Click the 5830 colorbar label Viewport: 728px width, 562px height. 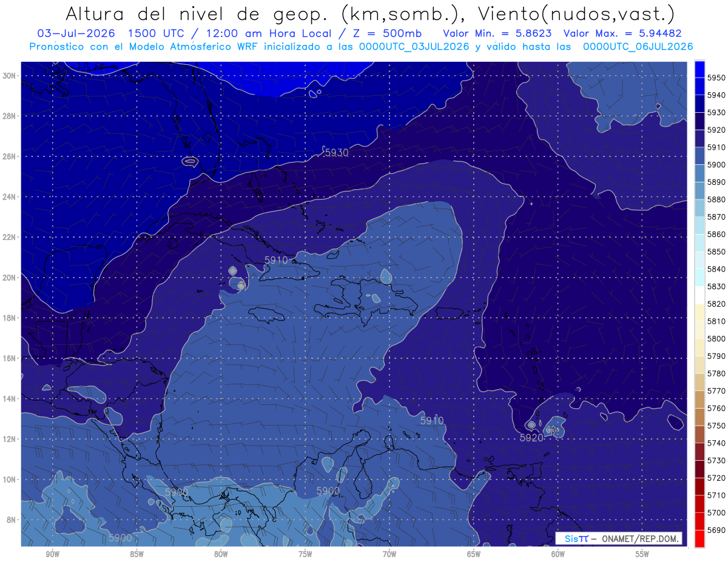point(716,286)
